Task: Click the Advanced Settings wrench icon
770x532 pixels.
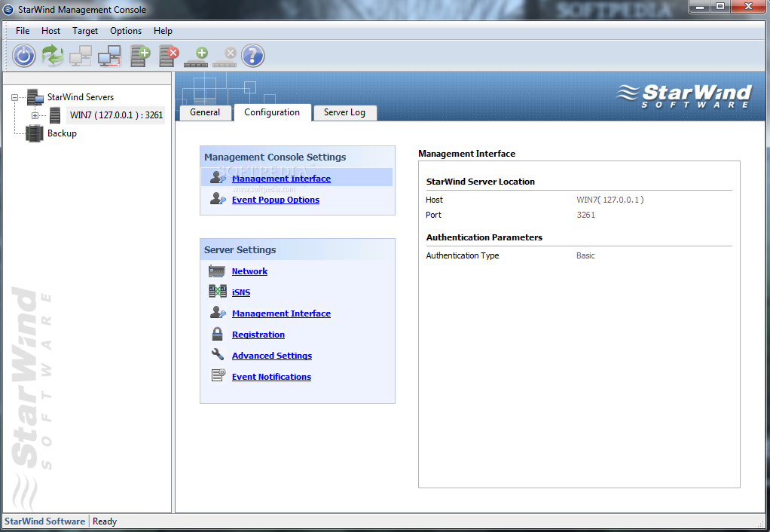Action: coord(217,354)
